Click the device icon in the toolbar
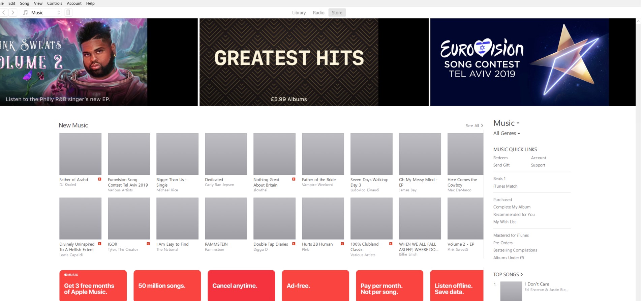644x301 pixels. [x=68, y=12]
